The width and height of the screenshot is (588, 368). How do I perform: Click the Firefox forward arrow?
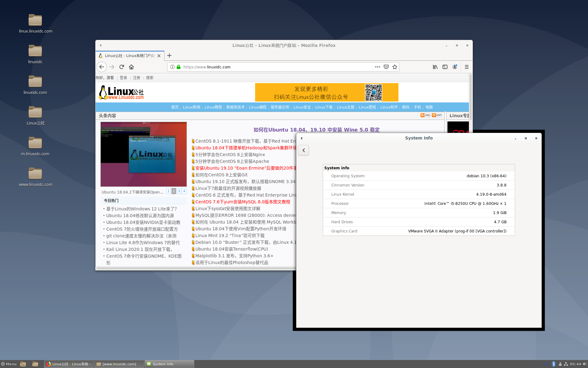coord(112,67)
